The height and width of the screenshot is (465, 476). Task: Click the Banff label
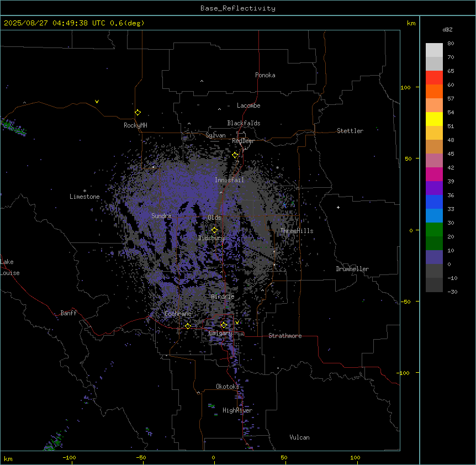[x=68, y=313]
